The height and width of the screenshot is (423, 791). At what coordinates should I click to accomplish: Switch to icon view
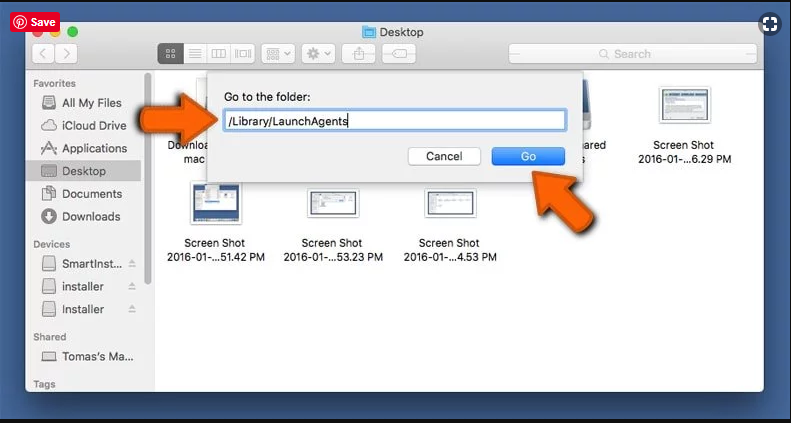pyautogui.click(x=171, y=53)
